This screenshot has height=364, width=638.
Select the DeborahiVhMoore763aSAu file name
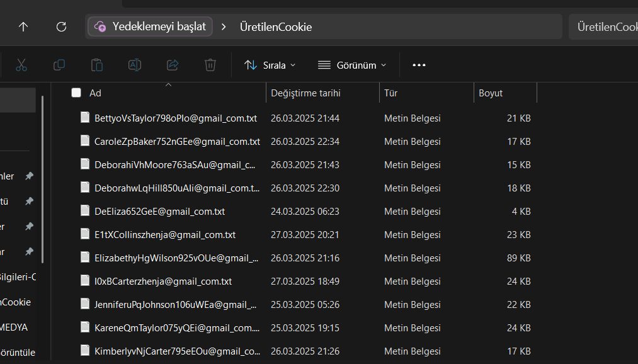175,165
